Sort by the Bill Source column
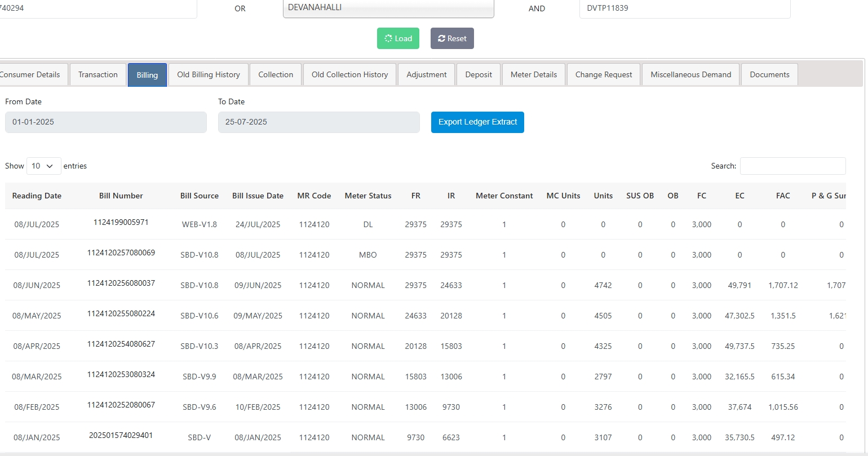 click(x=200, y=196)
